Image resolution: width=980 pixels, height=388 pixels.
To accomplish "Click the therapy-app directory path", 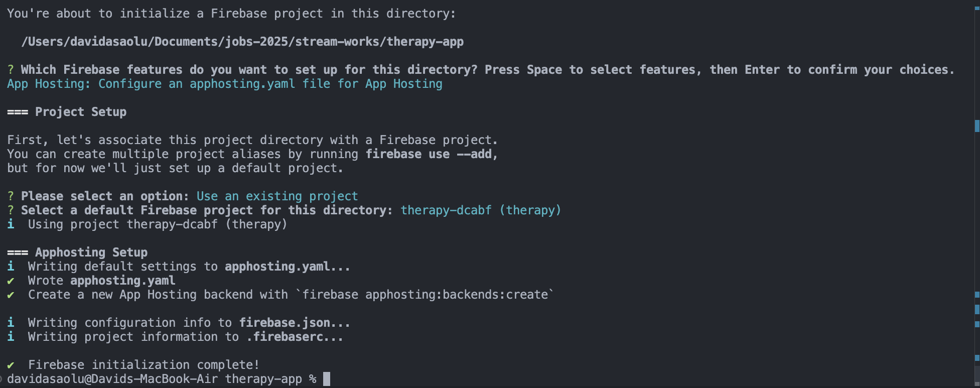I will (x=242, y=42).
